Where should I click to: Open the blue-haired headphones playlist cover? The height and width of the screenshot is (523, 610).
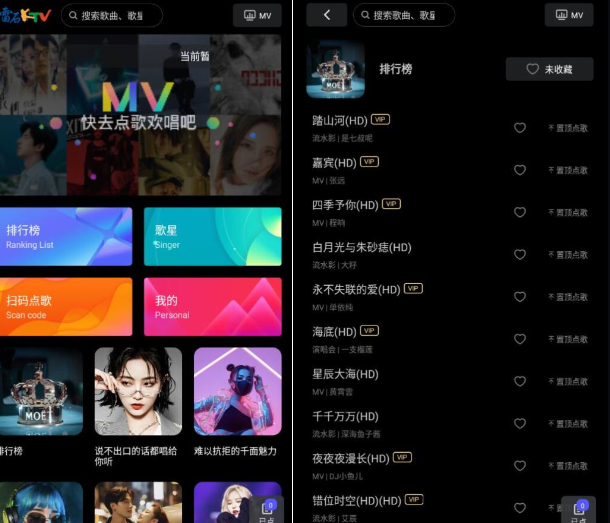click(41, 502)
